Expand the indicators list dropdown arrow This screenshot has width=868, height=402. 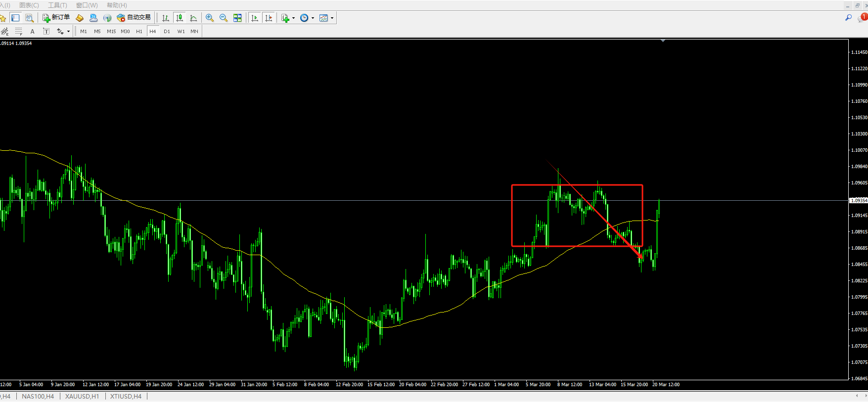point(293,18)
